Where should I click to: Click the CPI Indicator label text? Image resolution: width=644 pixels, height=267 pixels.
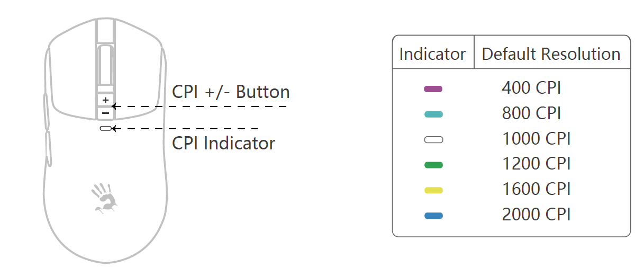224,143
